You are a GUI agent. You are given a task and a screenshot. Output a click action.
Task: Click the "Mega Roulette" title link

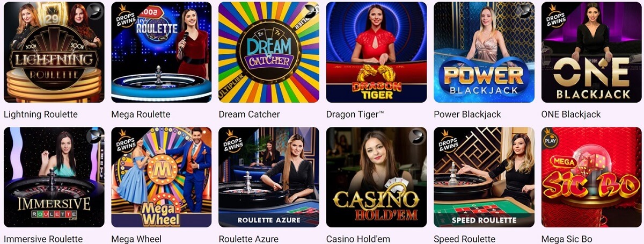tap(141, 114)
